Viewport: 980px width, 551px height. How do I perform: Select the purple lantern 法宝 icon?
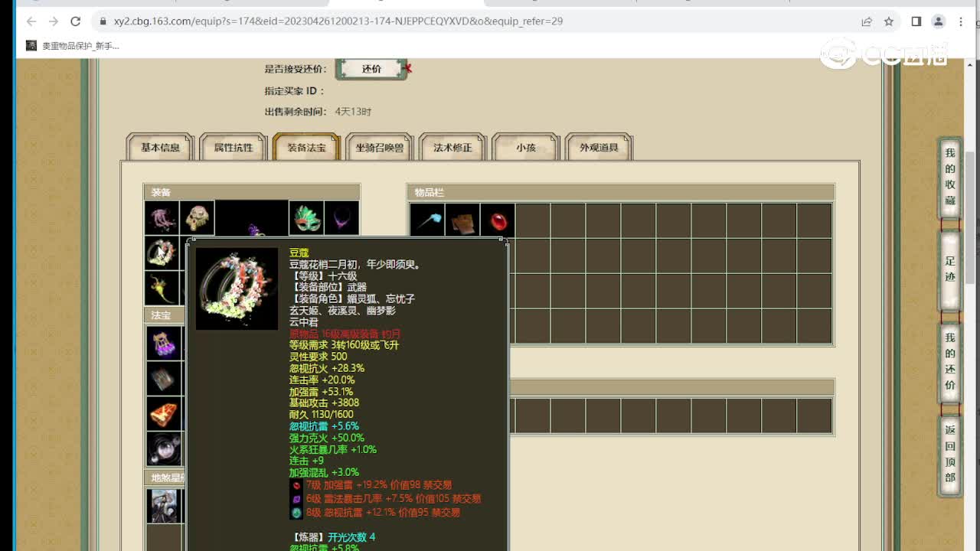pos(164,344)
